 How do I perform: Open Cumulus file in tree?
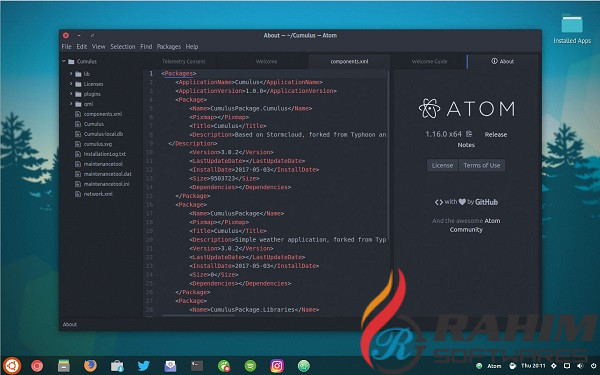[x=94, y=124]
